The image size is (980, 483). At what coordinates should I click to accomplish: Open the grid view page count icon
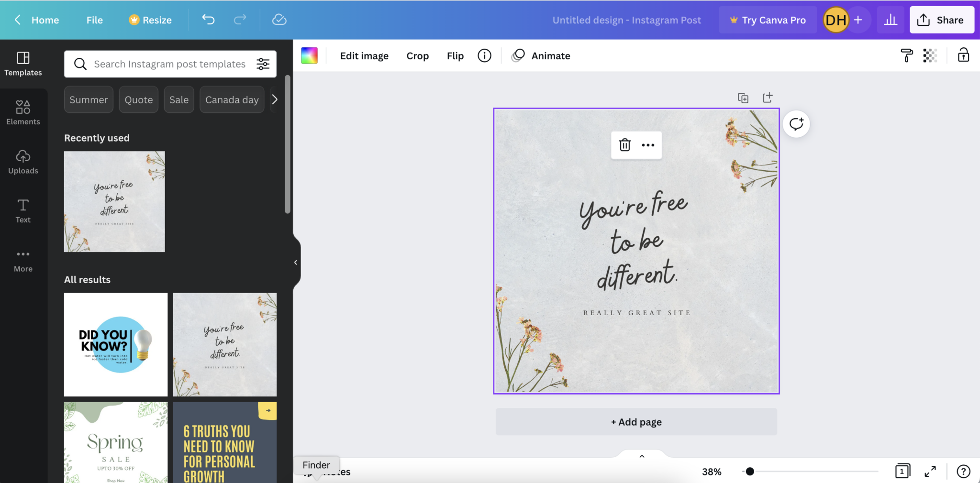tap(902, 471)
